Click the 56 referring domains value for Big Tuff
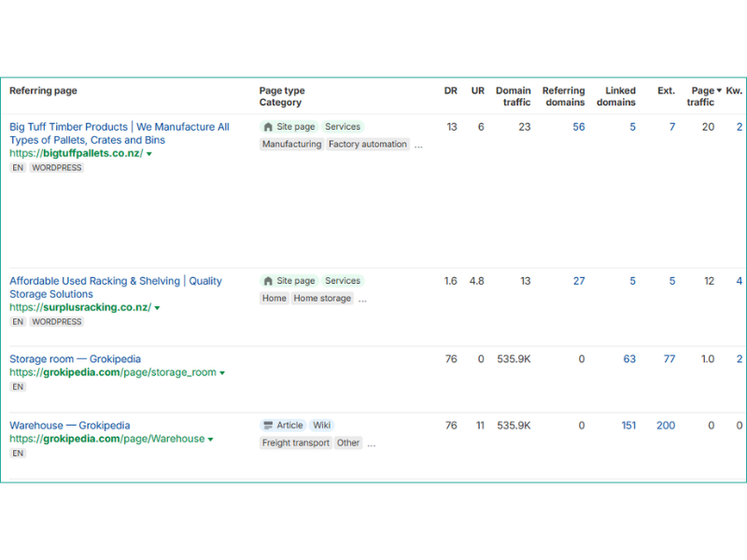The height and width of the screenshot is (560, 747). (578, 126)
